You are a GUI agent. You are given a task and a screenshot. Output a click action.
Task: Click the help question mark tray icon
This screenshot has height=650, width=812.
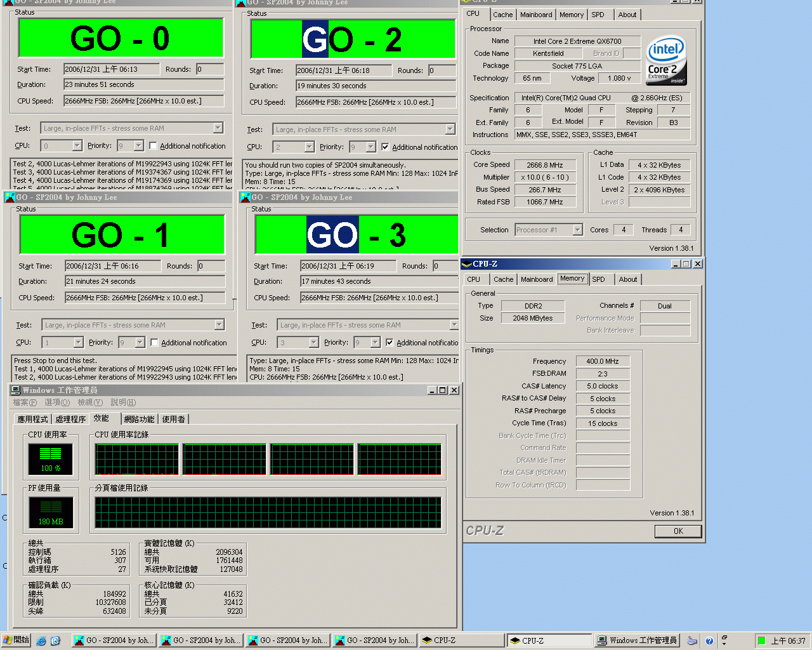pyautogui.click(x=709, y=641)
